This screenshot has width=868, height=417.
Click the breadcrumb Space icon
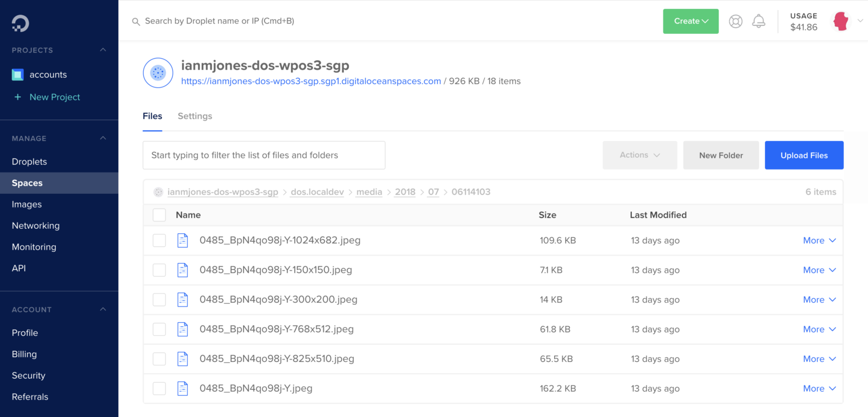coord(158,192)
